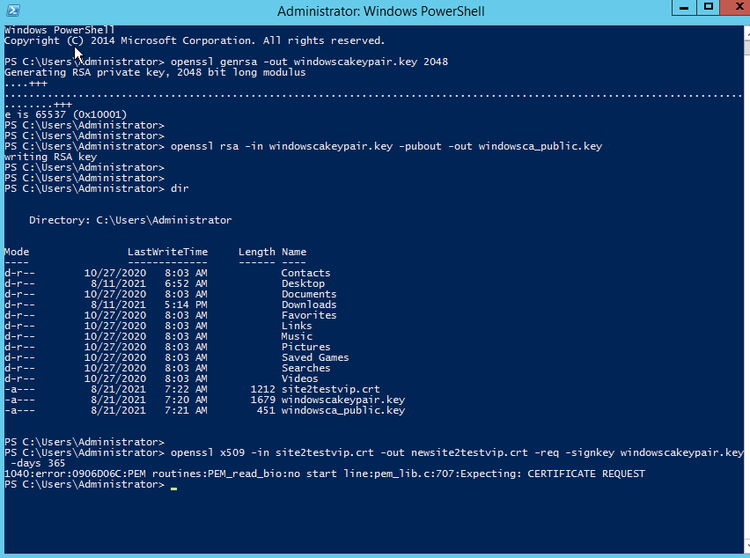
Task: Click the file length '1679'
Action: point(263,400)
